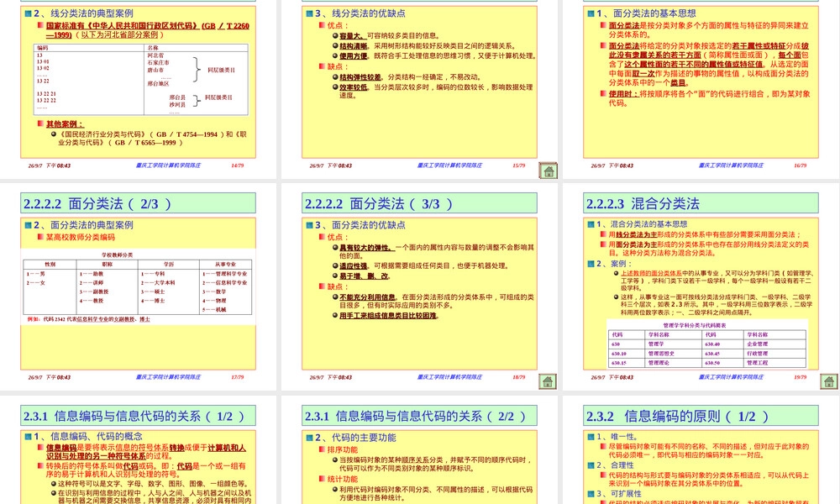The width and height of the screenshot is (840, 504).
Task: Click the '2、案例:' heading on slide 19
Action: (615, 264)
